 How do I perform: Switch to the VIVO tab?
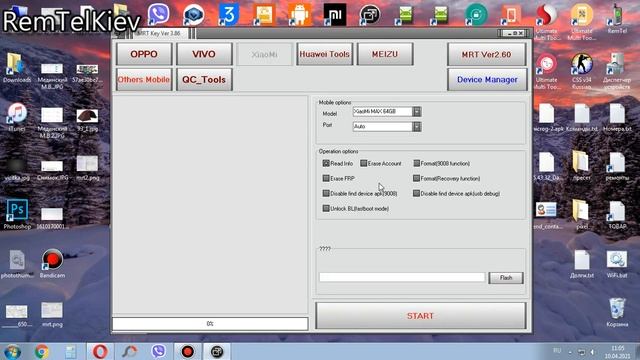tap(204, 54)
